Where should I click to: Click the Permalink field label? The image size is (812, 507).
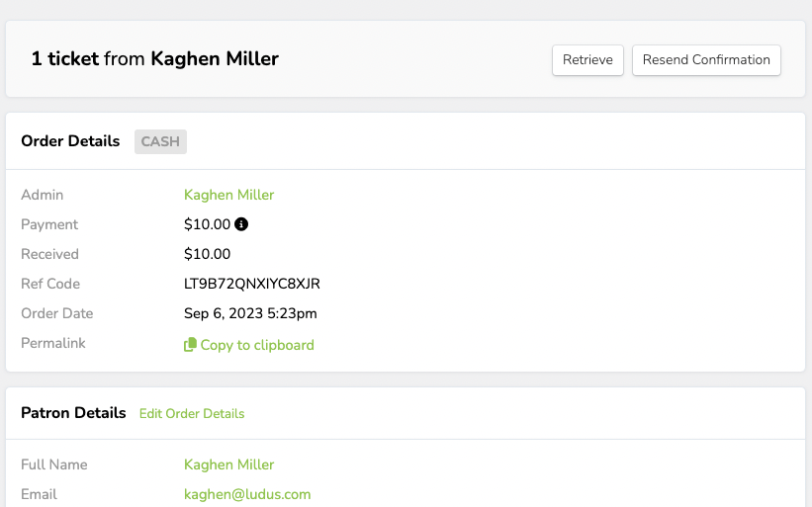pyautogui.click(x=53, y=343)
